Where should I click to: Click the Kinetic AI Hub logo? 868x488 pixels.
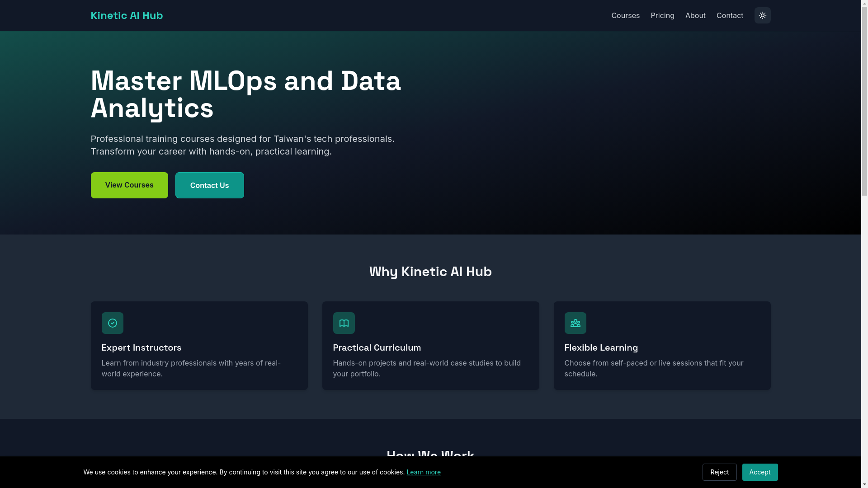(x=127, y=15)
